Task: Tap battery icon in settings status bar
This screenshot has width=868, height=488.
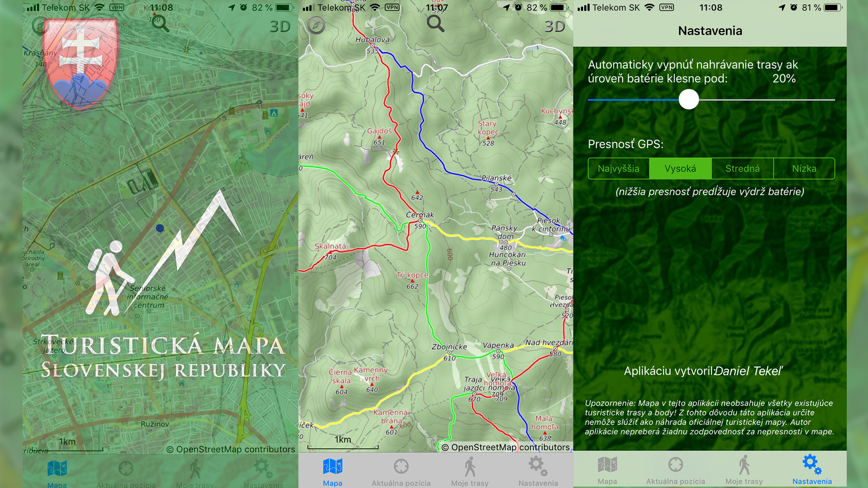Action: pyautogui.click(x=832, y=8)
